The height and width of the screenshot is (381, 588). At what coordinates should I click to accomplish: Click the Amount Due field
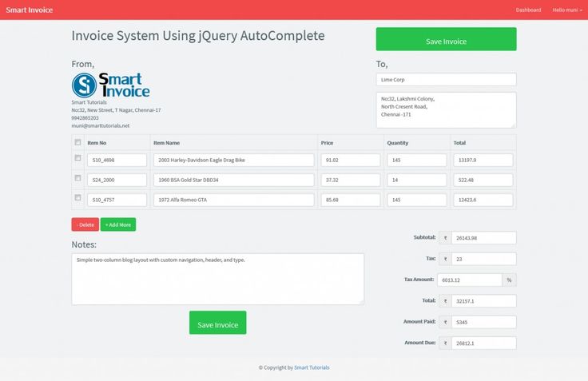(x=484, y=343)
